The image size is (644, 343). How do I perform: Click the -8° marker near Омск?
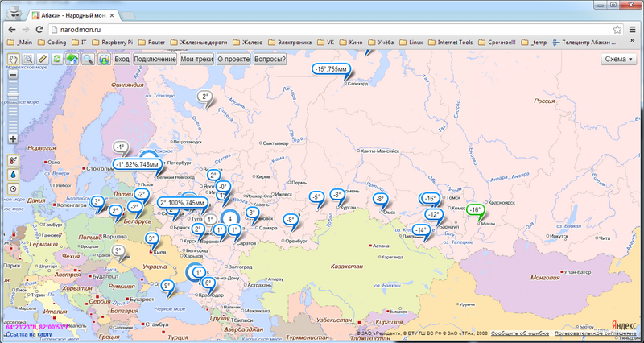380,199
